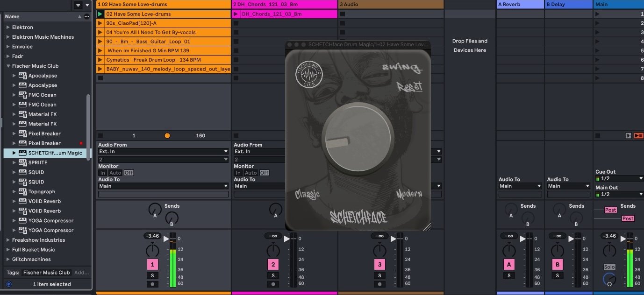Click the Fischer Music Club plugin logo
This screenshot has width=644, height=295.
click(x=309, y=75)
